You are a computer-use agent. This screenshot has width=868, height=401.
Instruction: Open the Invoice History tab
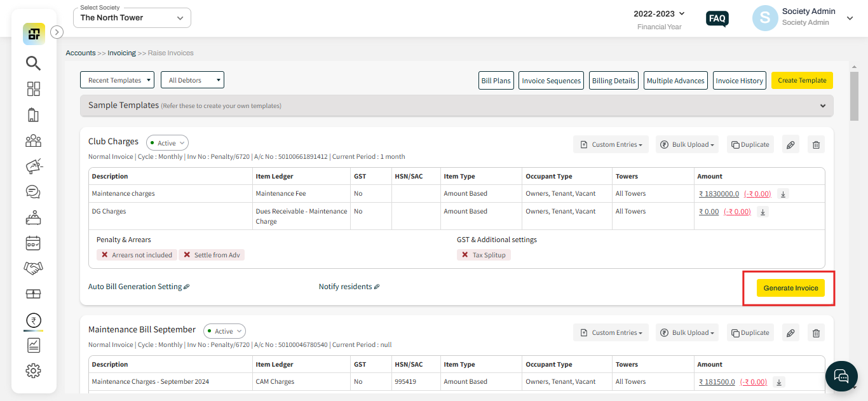739,81
